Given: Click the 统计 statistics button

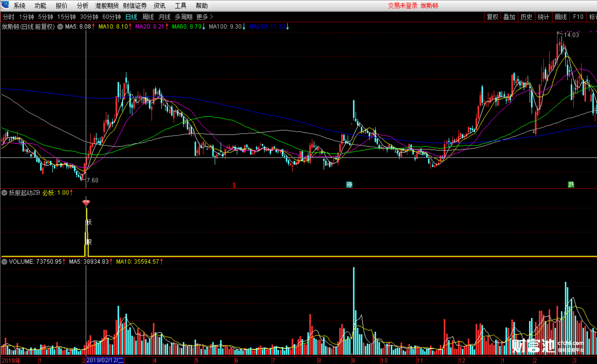Looking at the screenshot, I should tap(543, 17).
